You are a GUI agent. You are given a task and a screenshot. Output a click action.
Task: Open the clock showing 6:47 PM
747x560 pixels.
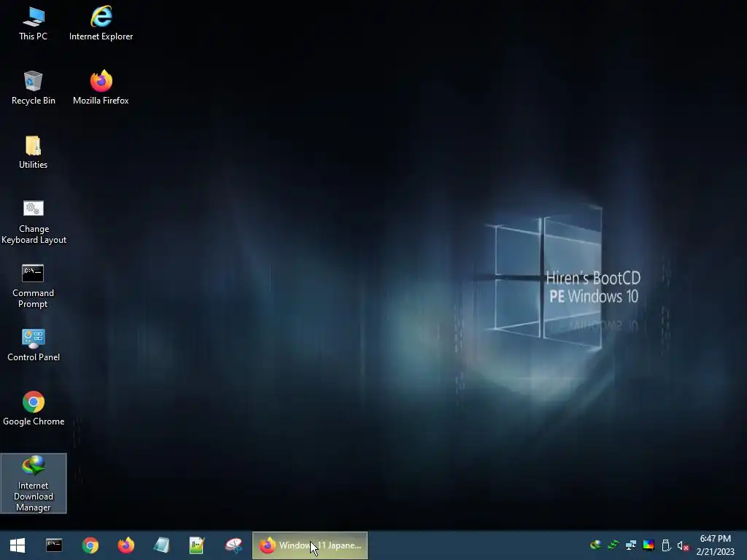(715, 545)
